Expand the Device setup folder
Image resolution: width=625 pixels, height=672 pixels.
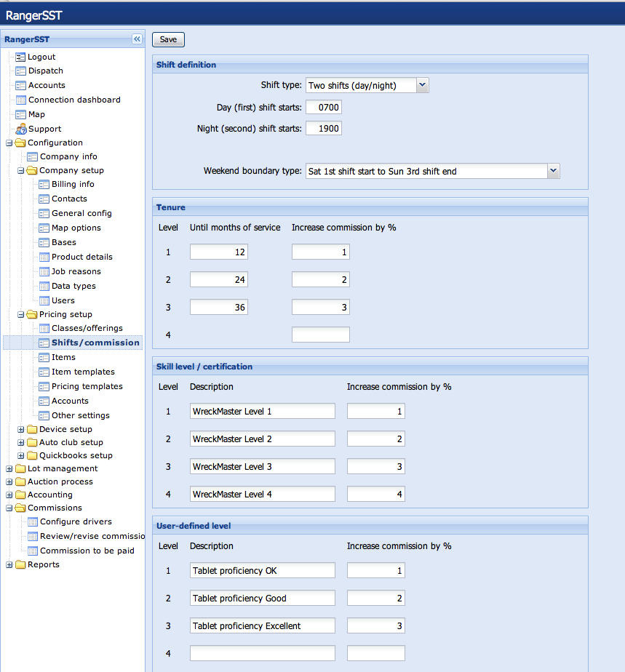coord(21,429)
